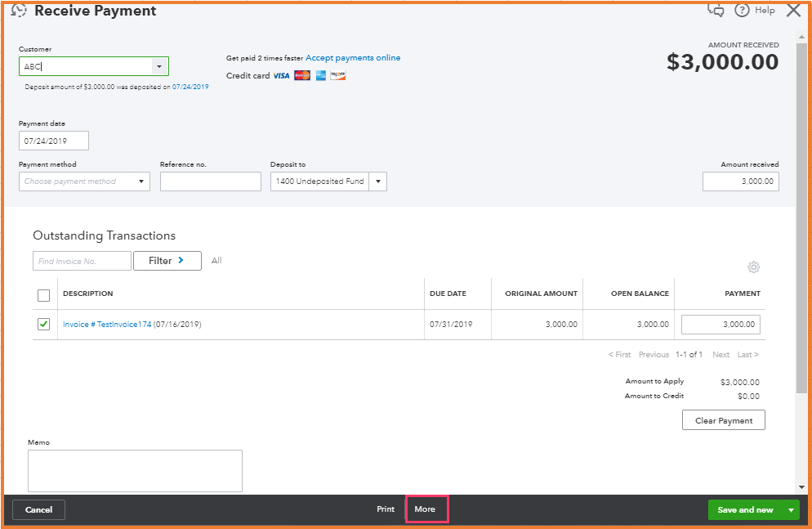This screenshot has height=529, width=812.
Task: Open the table settings gear icon
Action: (x=753, y=267)
